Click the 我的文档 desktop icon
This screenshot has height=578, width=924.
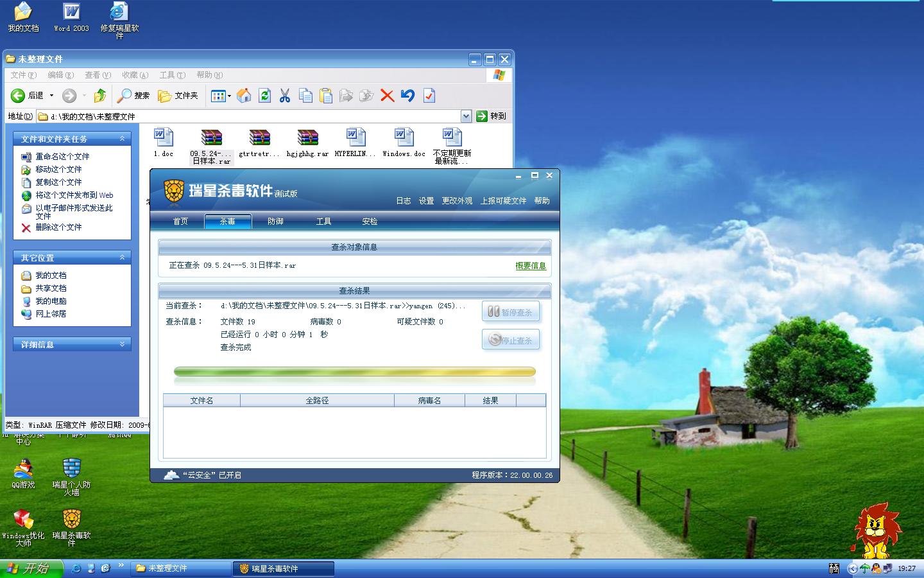(x=23, y=12)
